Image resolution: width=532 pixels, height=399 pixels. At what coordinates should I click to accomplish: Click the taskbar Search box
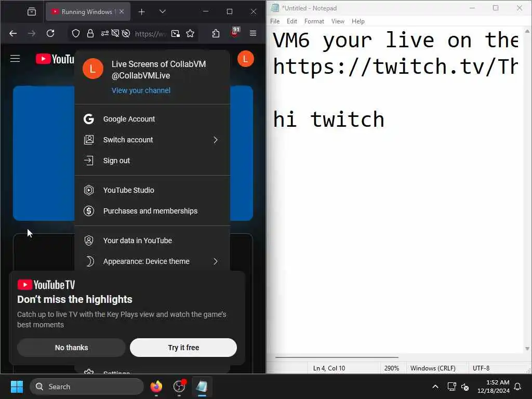(87, 387)
